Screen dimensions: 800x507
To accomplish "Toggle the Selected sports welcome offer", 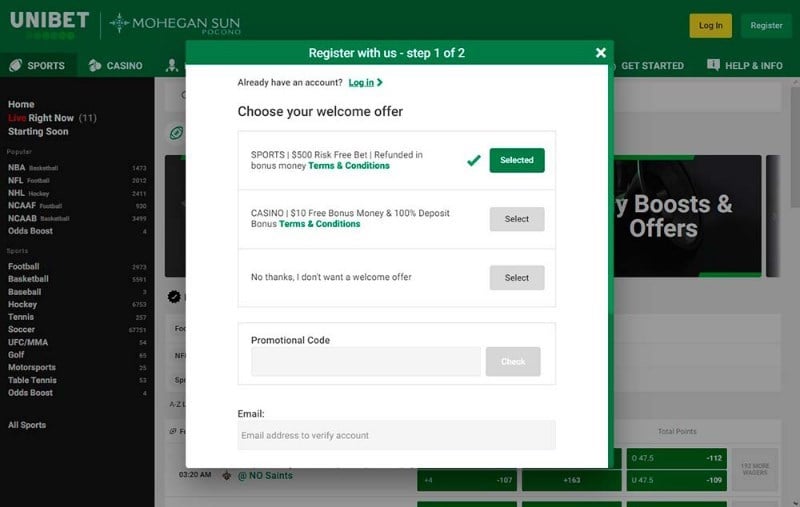I will (x=517, y=160).
